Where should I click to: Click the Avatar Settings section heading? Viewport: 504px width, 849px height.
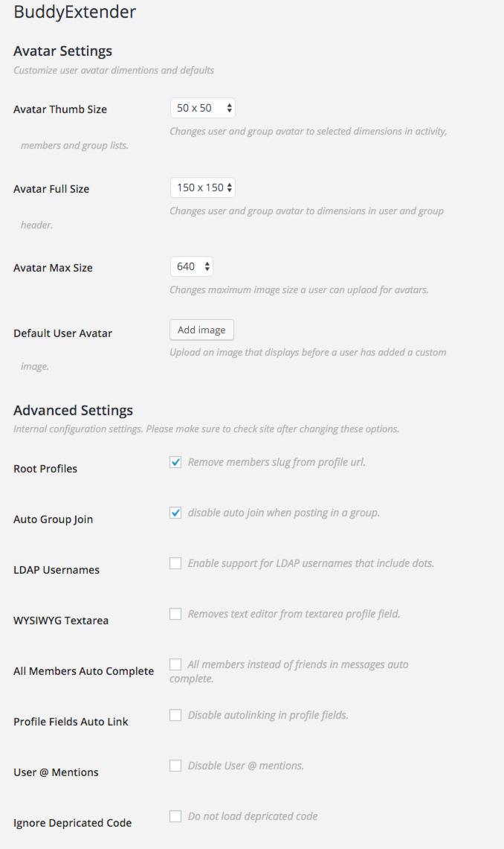coord(62,51)
